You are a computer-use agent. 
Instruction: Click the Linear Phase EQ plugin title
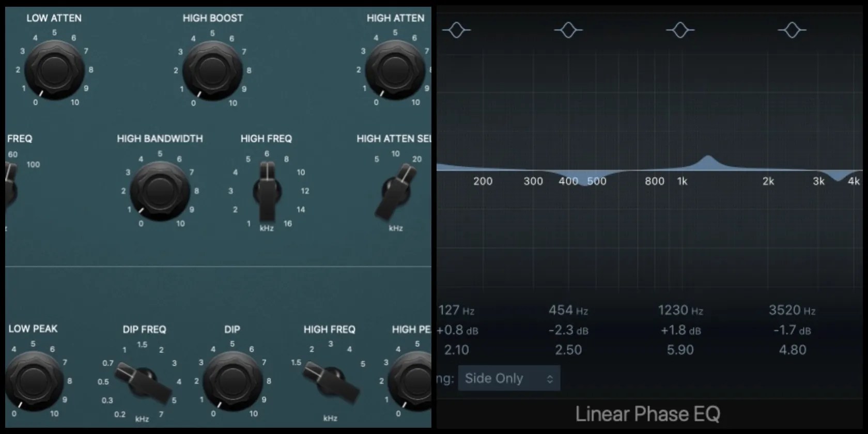648,414
